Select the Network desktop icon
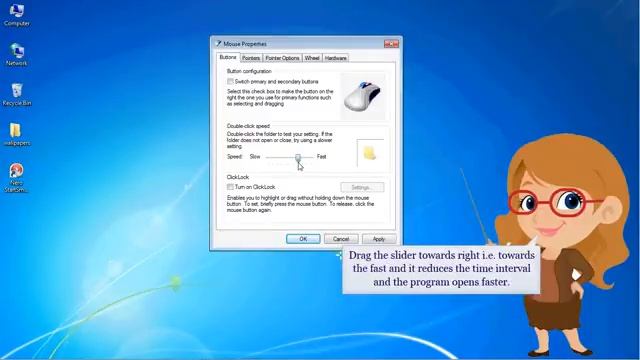 coord(17,54)
